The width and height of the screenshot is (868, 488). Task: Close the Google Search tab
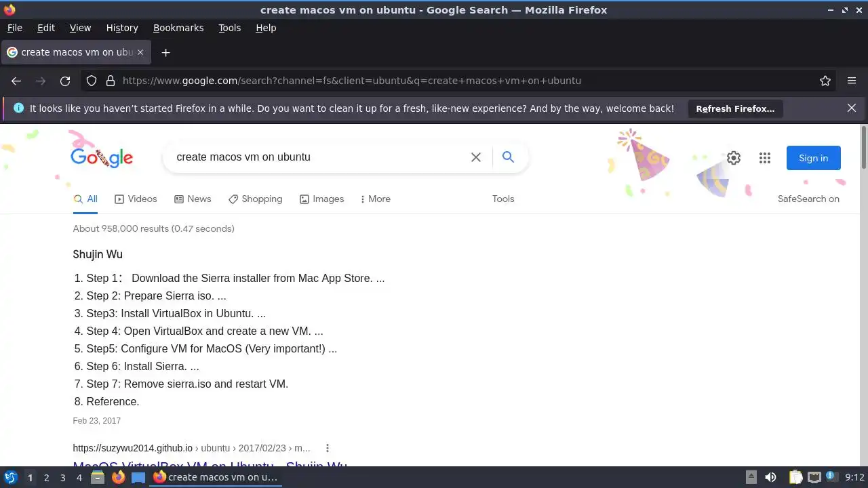(140, 52)
